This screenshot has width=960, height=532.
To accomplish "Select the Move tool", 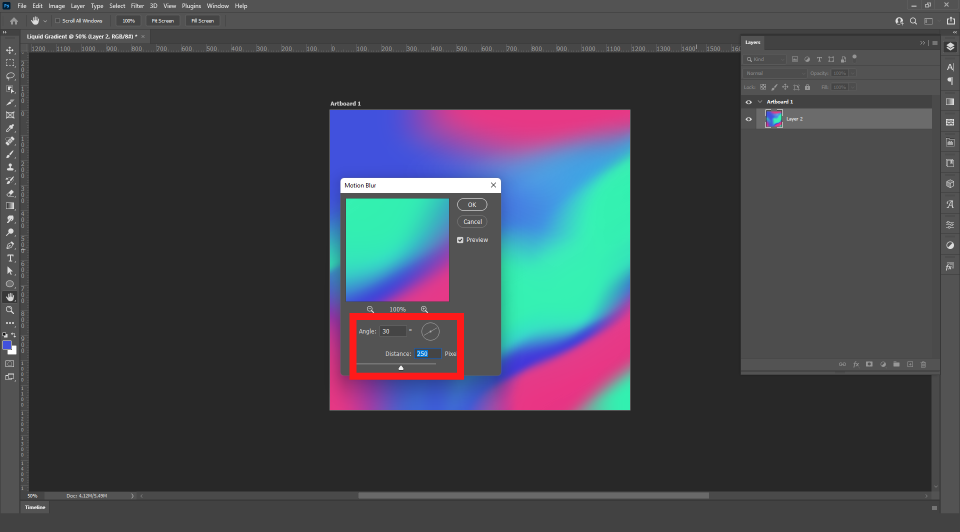I will click(10, 49).
